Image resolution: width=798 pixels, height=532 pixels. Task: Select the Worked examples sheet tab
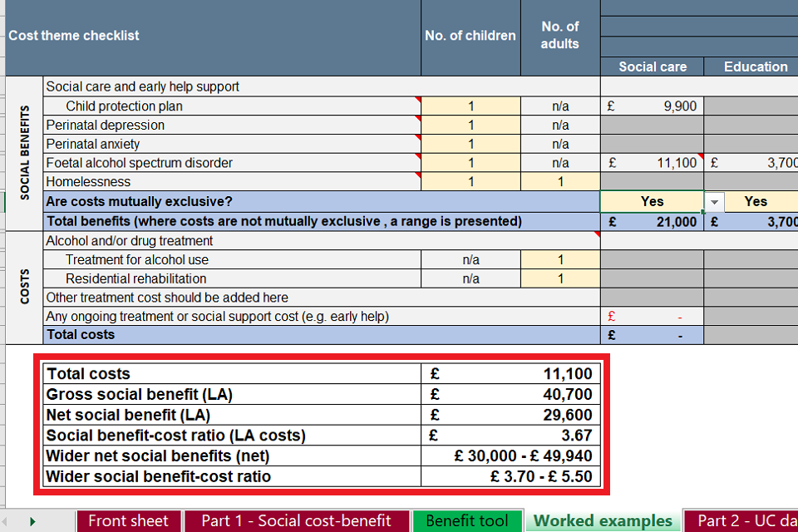(x=603, y=521)
